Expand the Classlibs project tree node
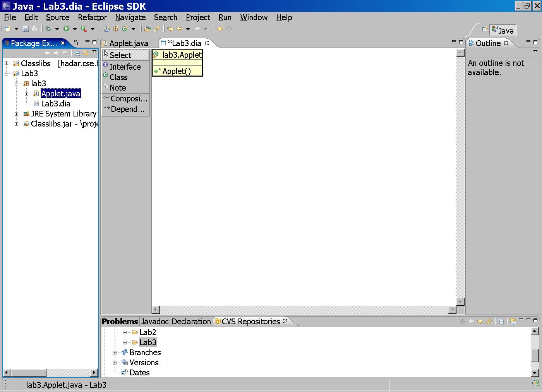 (7, 63)
